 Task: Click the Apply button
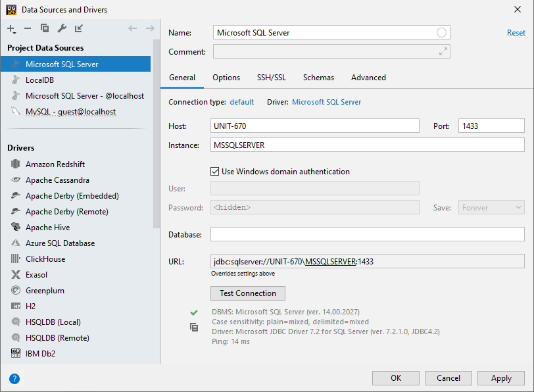tap(501, 378)
